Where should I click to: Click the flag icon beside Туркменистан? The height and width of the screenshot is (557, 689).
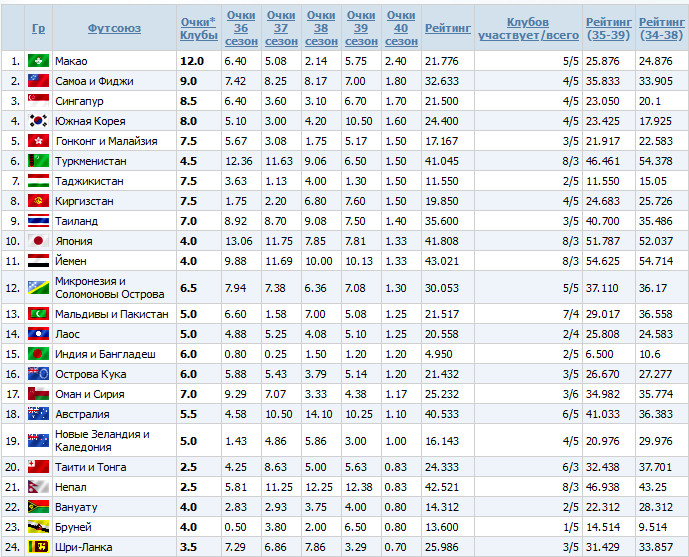click(38, 161)
